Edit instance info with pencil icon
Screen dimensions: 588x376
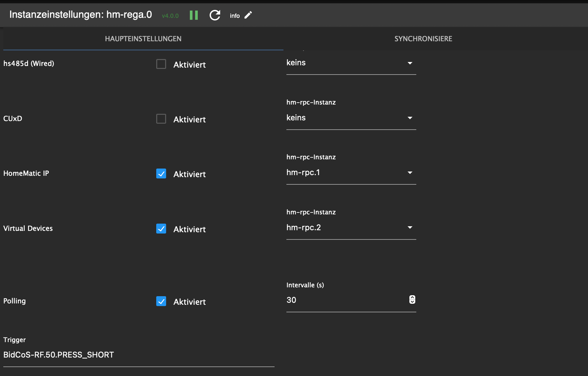point(248,15)
